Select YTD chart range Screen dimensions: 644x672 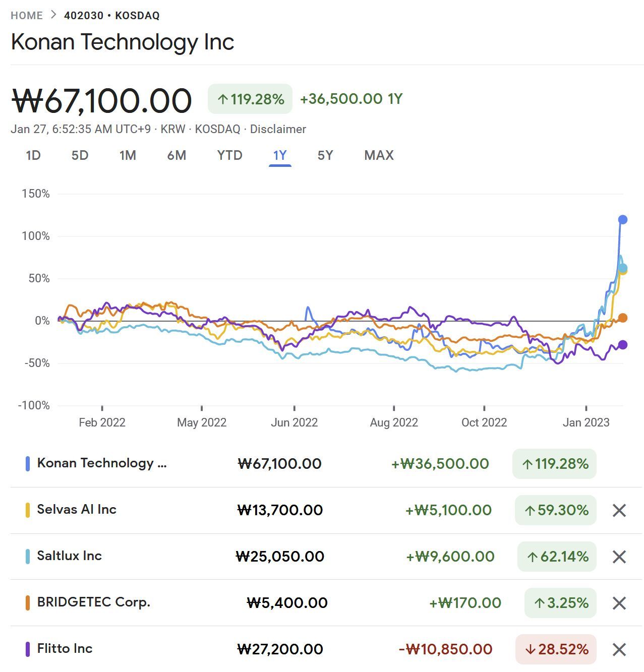coord(229,155)
